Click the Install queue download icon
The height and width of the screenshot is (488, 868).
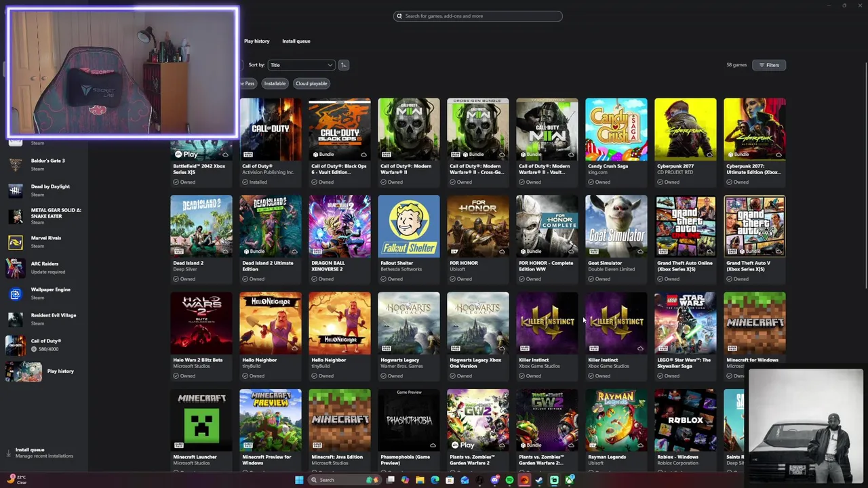point(9,453)
